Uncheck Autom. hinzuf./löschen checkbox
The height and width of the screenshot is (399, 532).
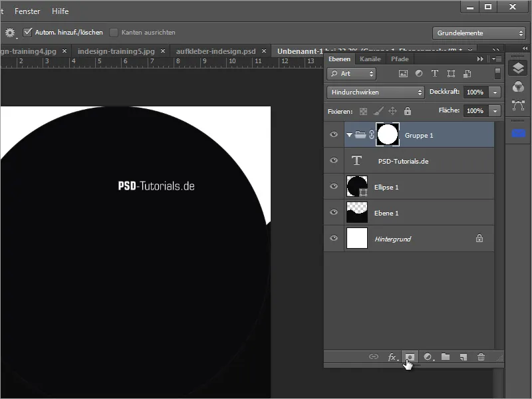point(27,32)
